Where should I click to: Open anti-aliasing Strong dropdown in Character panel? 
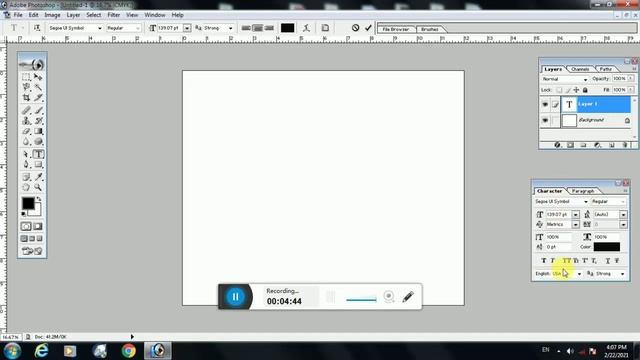[622, 273]
